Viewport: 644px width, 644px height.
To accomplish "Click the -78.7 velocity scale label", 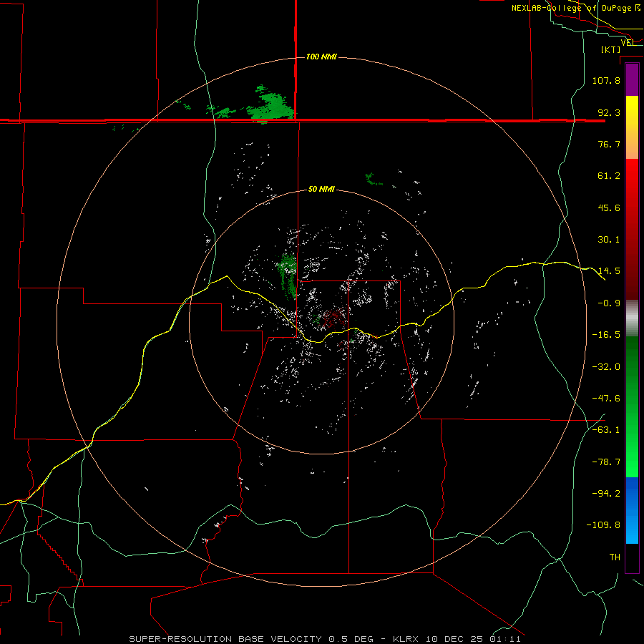I will [x=606, y=462].
